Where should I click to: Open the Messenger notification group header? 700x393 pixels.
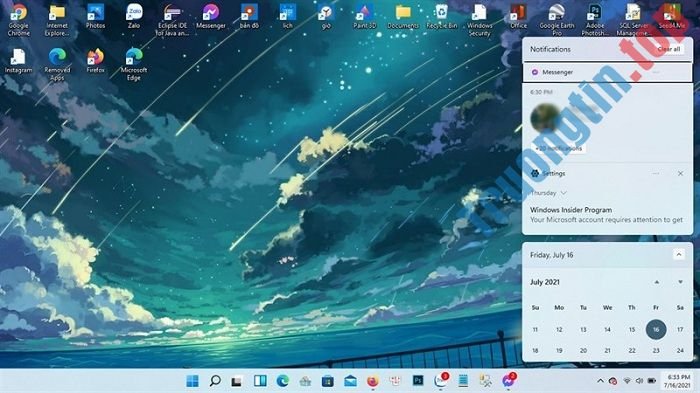tap(607, 72)
